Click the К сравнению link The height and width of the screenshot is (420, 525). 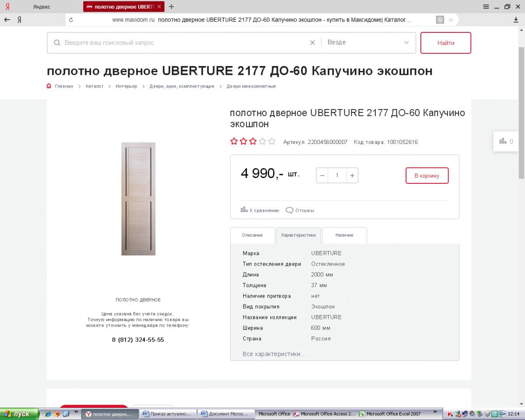coord(260,210)
